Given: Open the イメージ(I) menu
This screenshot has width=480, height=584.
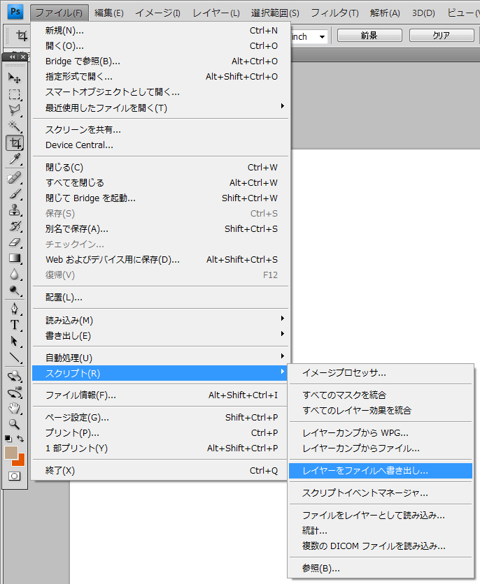Looking at the screenshot, I should click(158, 13).
